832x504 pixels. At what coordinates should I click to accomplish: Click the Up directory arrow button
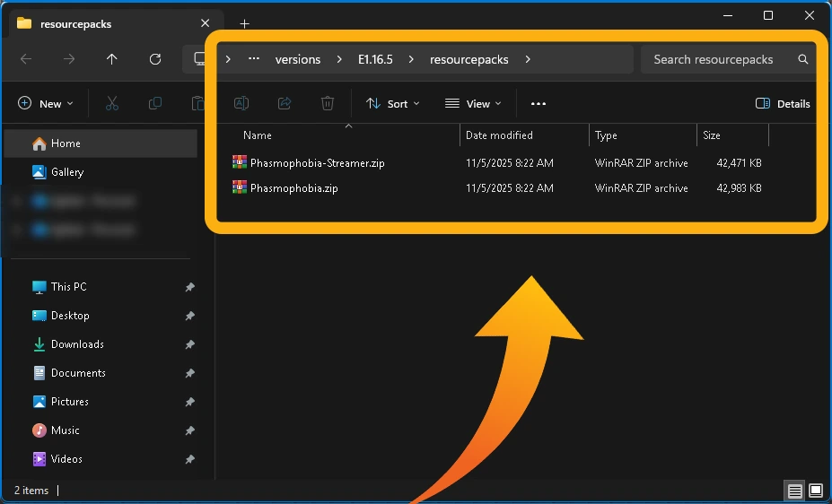111,59
